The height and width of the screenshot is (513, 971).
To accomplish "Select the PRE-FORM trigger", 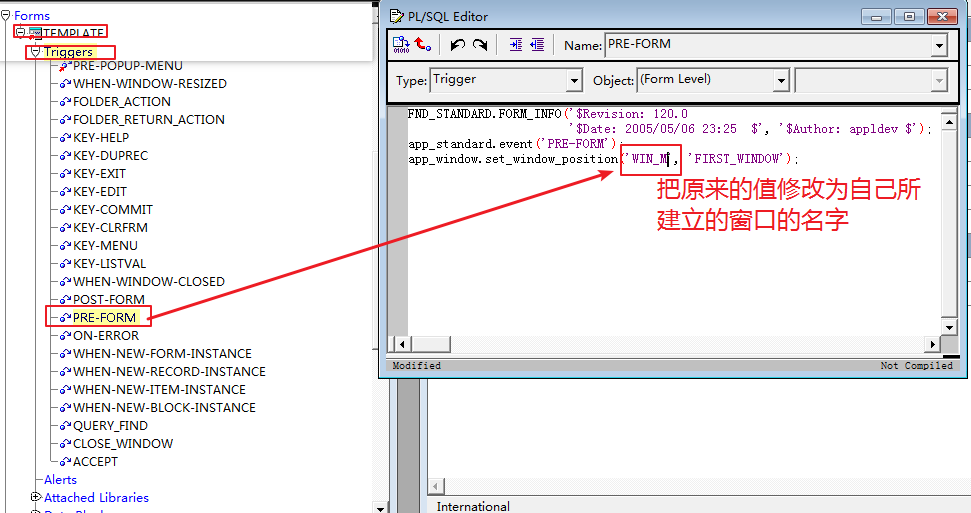I will click(x=104, y=317).
